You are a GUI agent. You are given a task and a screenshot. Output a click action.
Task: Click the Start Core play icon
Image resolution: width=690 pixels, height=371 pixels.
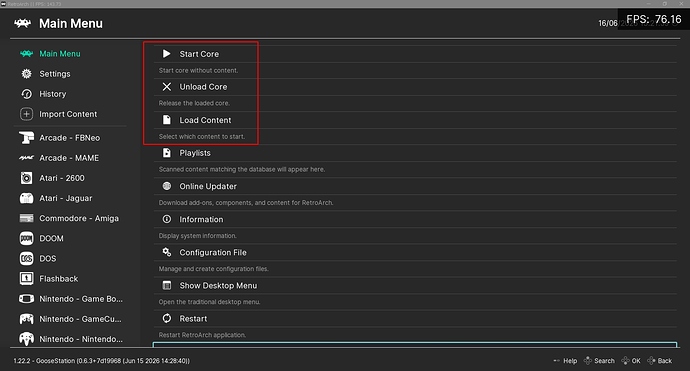[167, 54]
